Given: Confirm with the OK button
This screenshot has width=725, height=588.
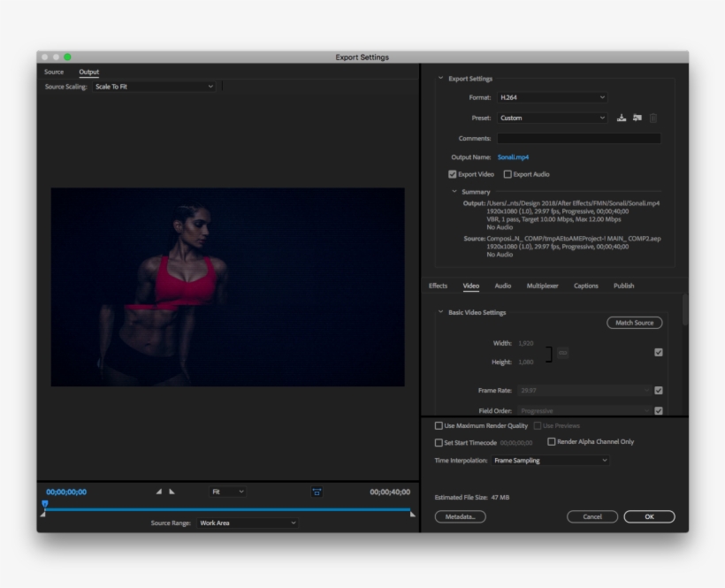Looking at the screenshot, I should [x=649, y=516].
